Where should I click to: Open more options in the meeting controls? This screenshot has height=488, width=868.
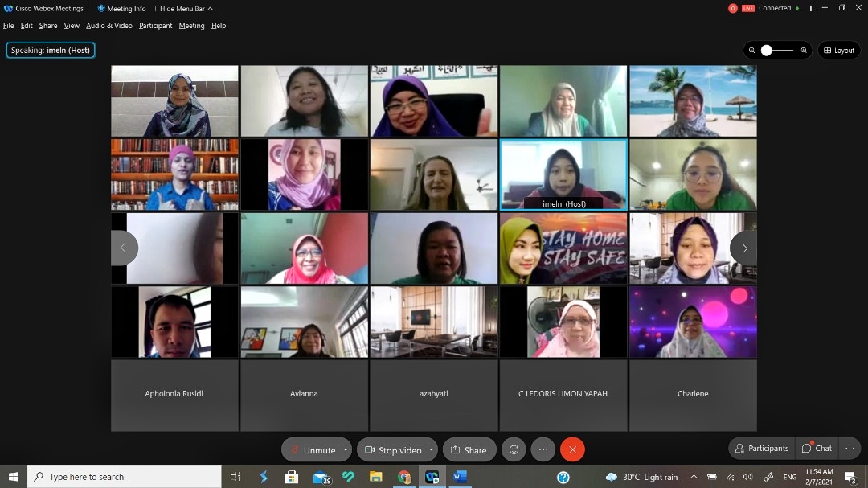(543, 450)
